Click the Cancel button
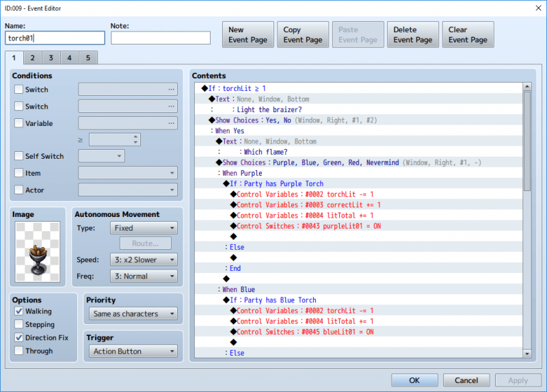The height and width of the screenshot is (392, 547). [466, 380]
